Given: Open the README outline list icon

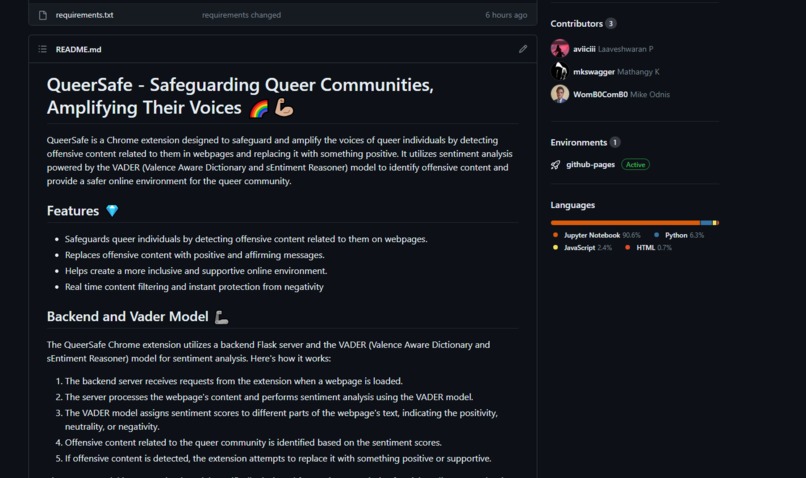Looking at the screenshot, I should [x=43, y=49].
